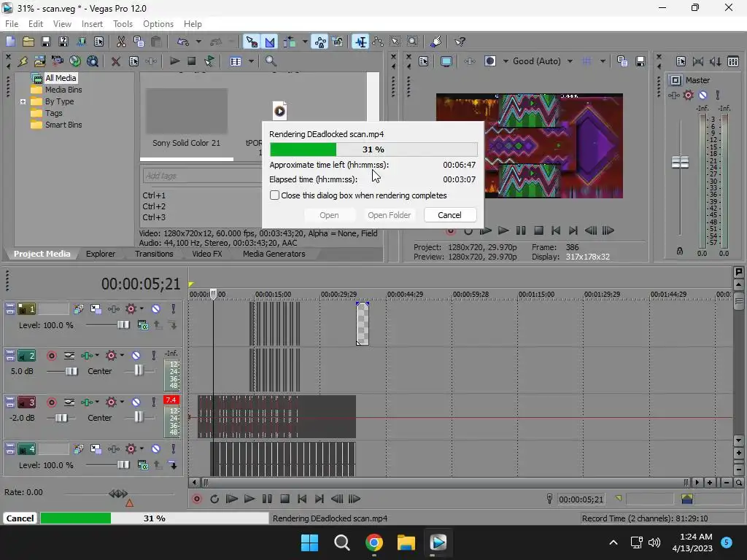Open the Overlays dropdown in preview window

click(603, 61)
